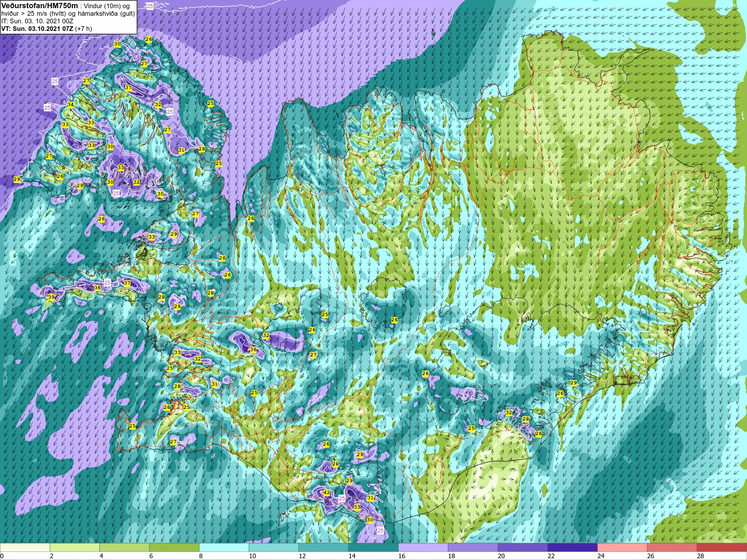
Task: Click the "8" tick label on the scale
Action: (x=201, y=556)
